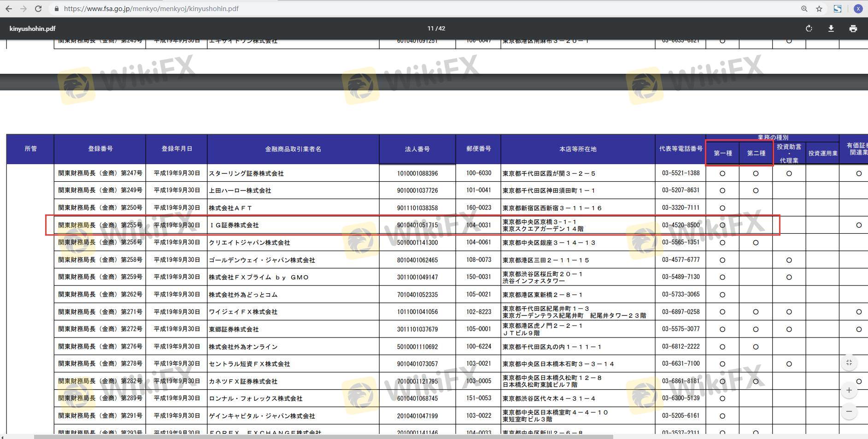Select the page number 11 field
The width and height of the screenshot is (868, 439).
pos(430,29)
